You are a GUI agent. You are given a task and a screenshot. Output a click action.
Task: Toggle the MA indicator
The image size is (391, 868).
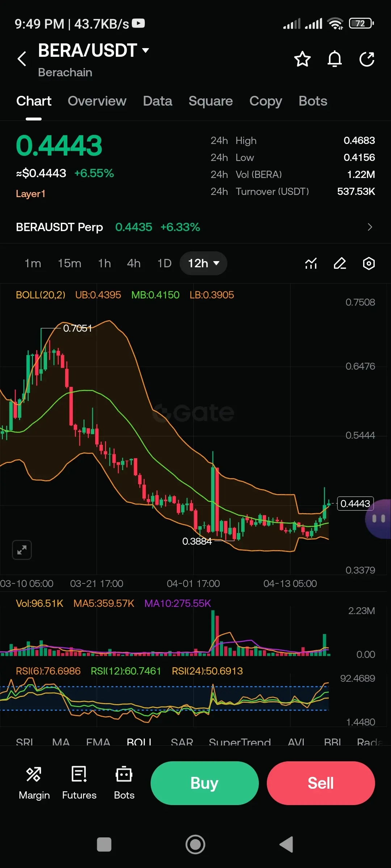pos(61,743)
